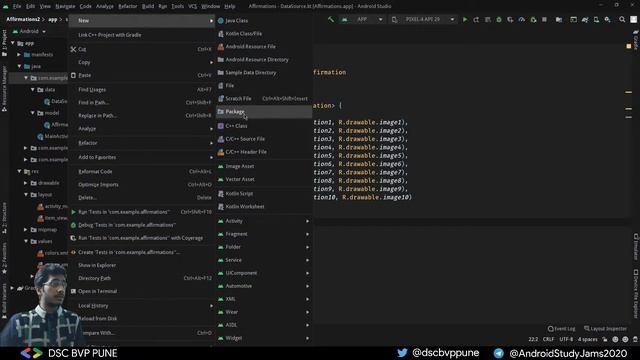Viewport: 640px width, 360px height.
Task: Click Kotlin Class/File icon
Action: [x=221, y=33]
